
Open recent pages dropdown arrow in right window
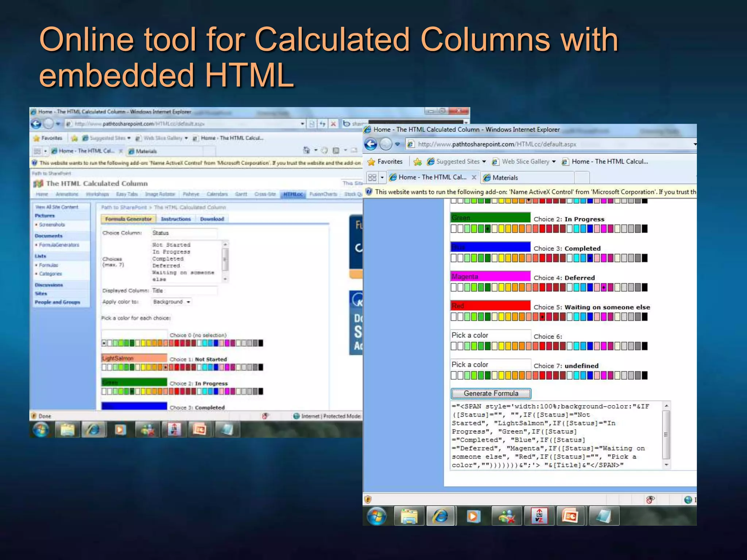click(398, 144)
